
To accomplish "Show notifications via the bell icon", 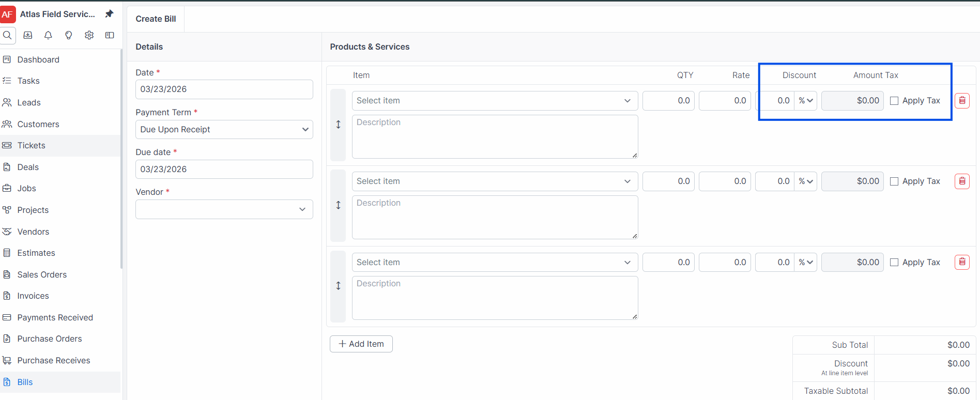I will tap(48, 35).
